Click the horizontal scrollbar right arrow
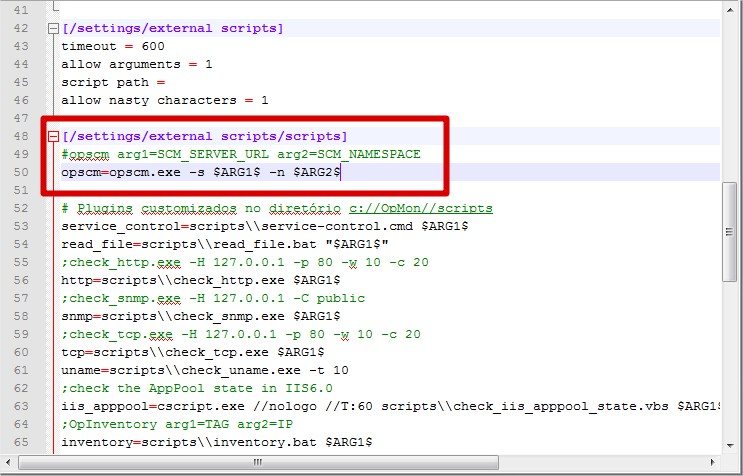This screenshot has height=476, width=743. tap(713, 463)
